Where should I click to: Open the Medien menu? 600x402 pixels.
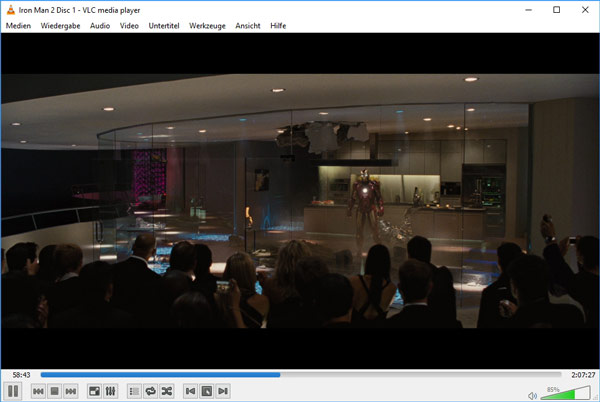[18, 26]
